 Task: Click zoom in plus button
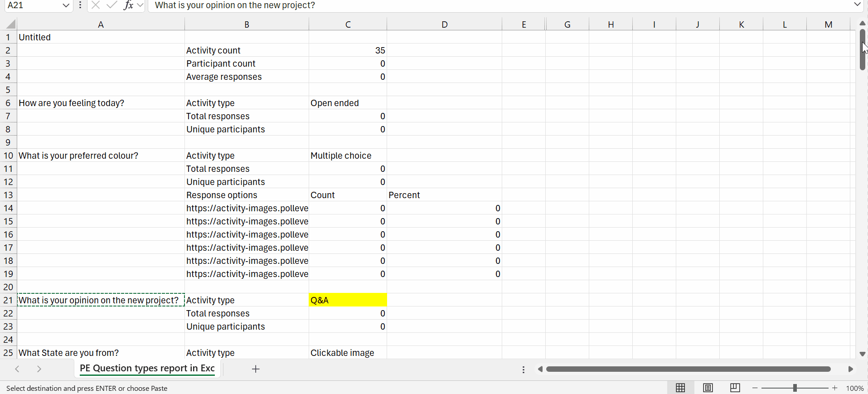[x=834, y=388]
